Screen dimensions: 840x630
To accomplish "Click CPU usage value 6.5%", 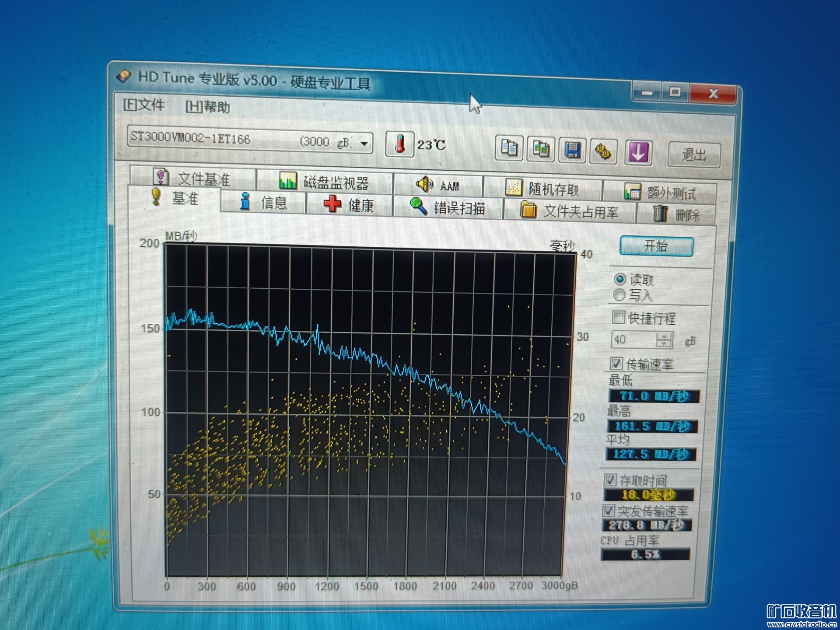I will click(645, 554).
